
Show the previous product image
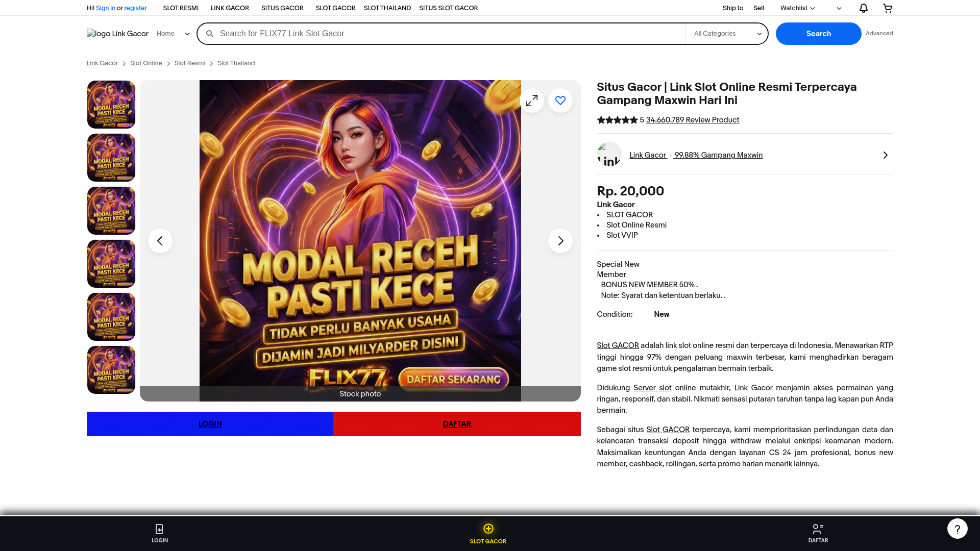[x=160, y=241]
